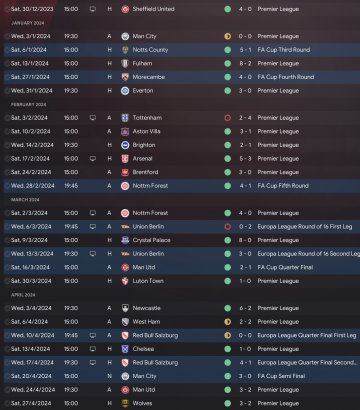Screen dimensions: 360x410
Task: Click the TV icon on the Chelsea fixture
Action: [x=93, y=349]
